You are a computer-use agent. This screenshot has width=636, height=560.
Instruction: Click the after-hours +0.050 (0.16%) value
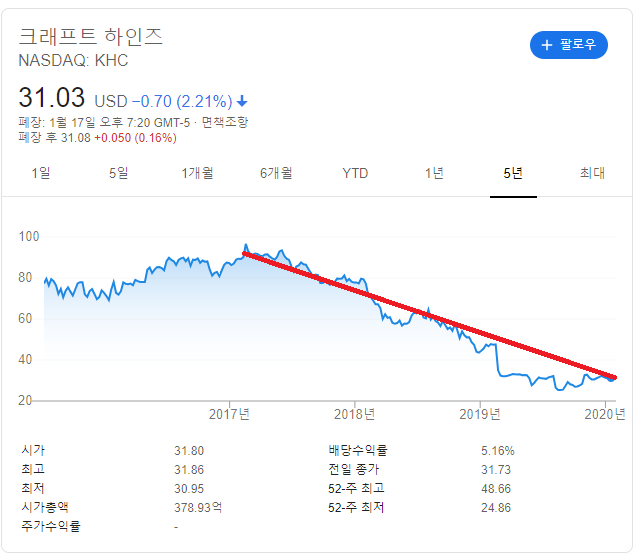(x=135, y=138)
